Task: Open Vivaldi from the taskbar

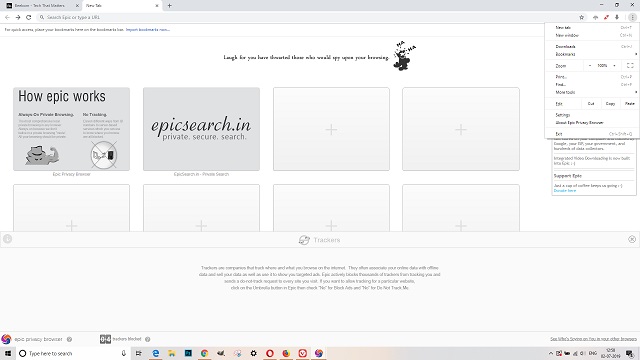Action: pos(302,353)
